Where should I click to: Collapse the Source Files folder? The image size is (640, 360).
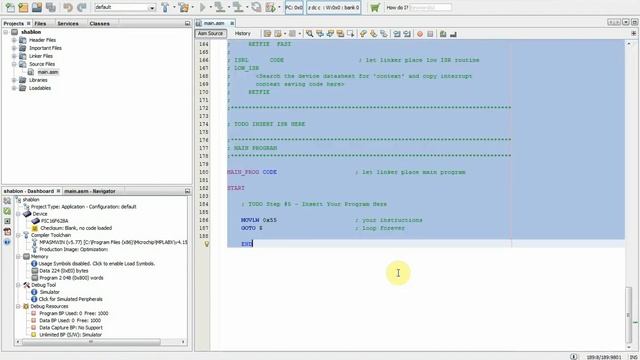[x=14, y=64]
